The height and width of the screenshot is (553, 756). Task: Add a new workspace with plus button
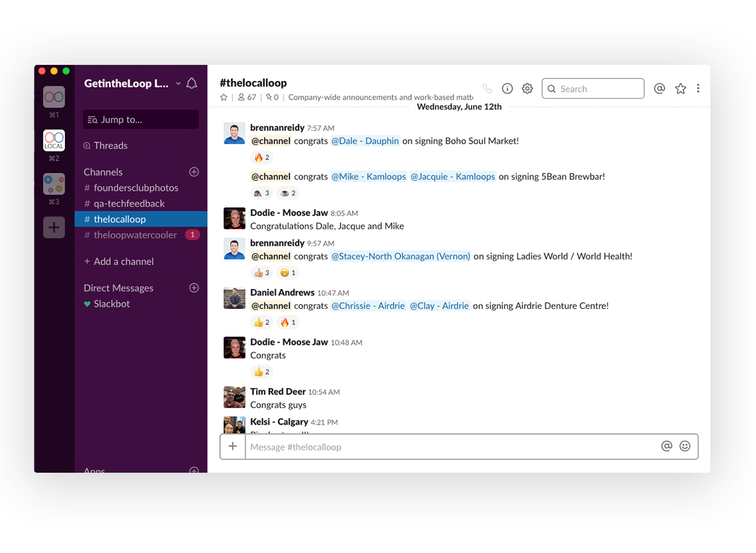[54, 227]
